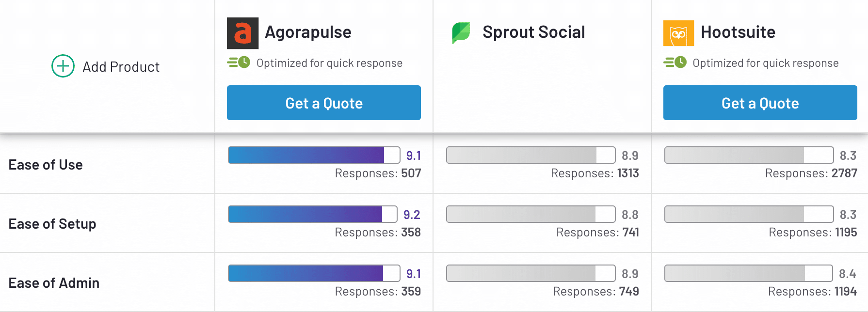
Task: Open the Hootsuite product name link
Action: (738, 32)
